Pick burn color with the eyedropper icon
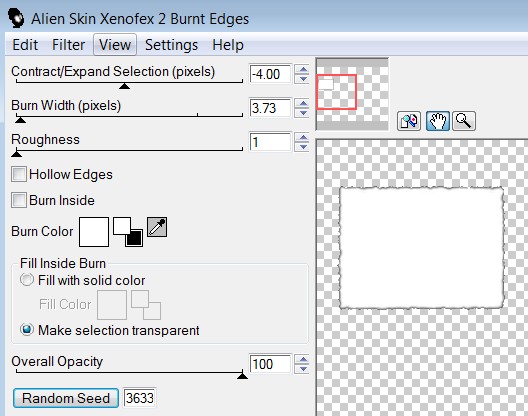This screenshot has height=416, width=528. (x=157, y=227)
